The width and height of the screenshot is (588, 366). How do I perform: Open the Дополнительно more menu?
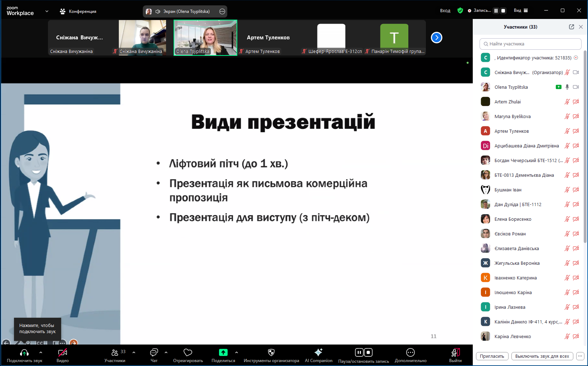click(x=410, y=353)
